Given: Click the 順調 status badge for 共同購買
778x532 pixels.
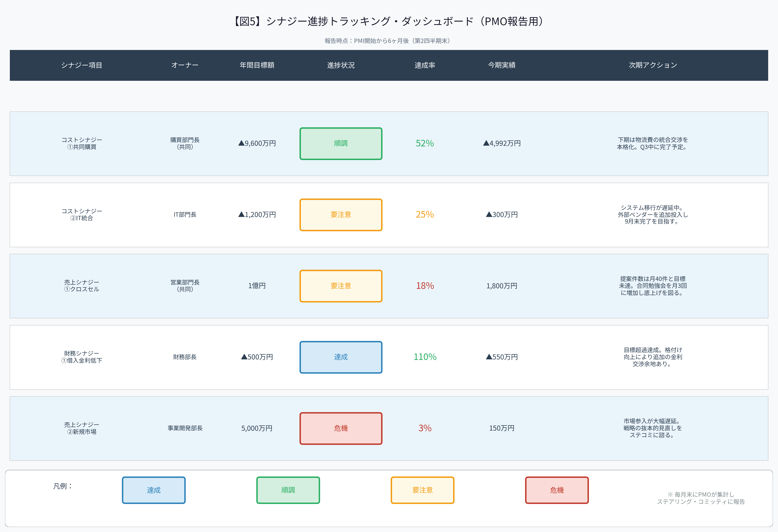Looking at the screenshot, I should pos(341,143).
